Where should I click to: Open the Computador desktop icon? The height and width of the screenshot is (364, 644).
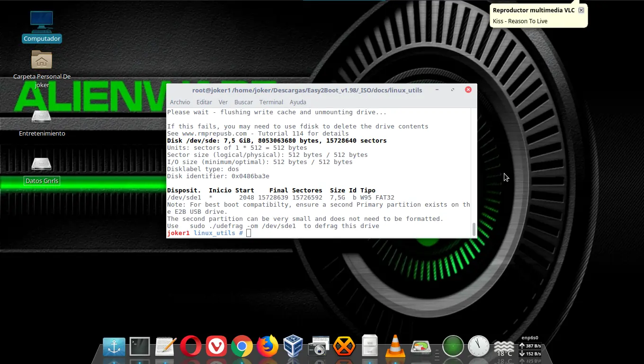point(42,21)
